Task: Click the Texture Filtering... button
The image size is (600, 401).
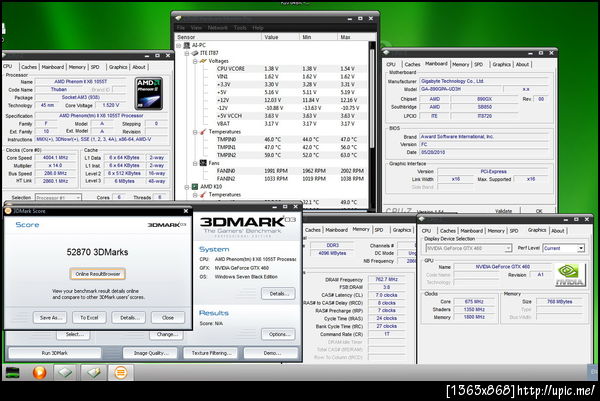Action: tap(211, 353)
